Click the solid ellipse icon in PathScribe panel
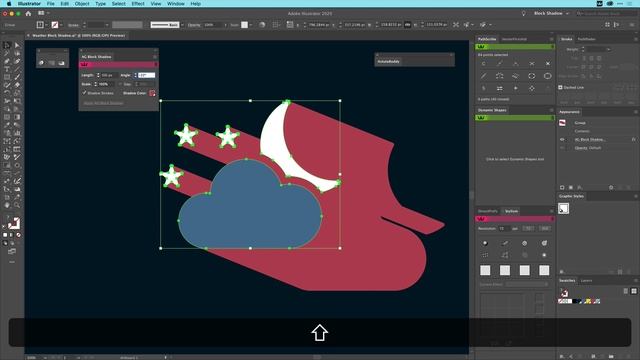The width and height of the screenshot is (640, 360). tap(547, 76)
